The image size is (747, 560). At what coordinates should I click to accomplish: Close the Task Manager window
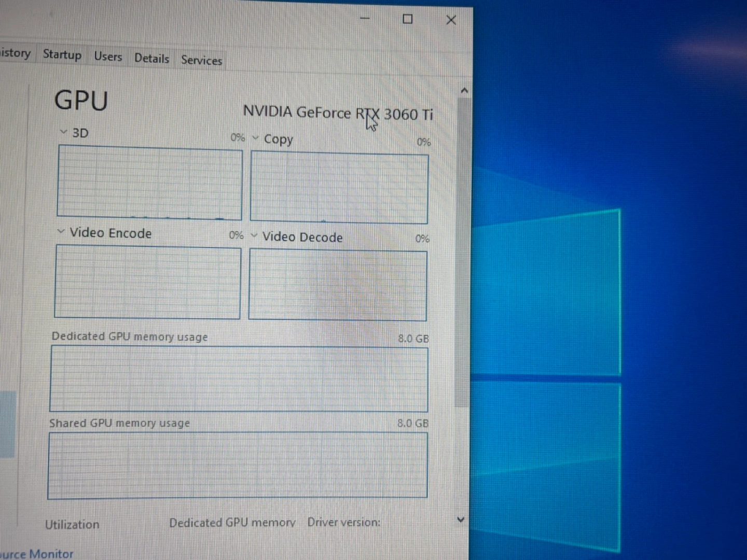tap(451, 20)
